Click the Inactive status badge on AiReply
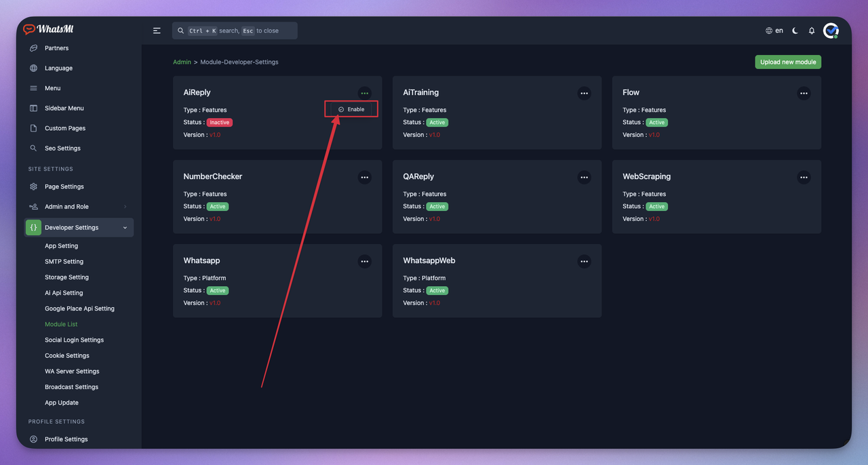This screenshot has height=465, width=868. coord(219,123)
